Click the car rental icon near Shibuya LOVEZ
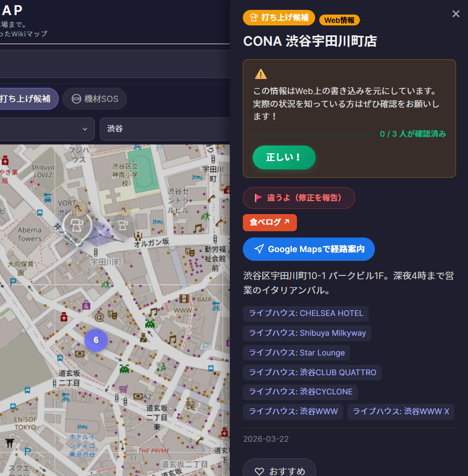The width and height of the screenshot is (468, 476). (x=48, y=197)
